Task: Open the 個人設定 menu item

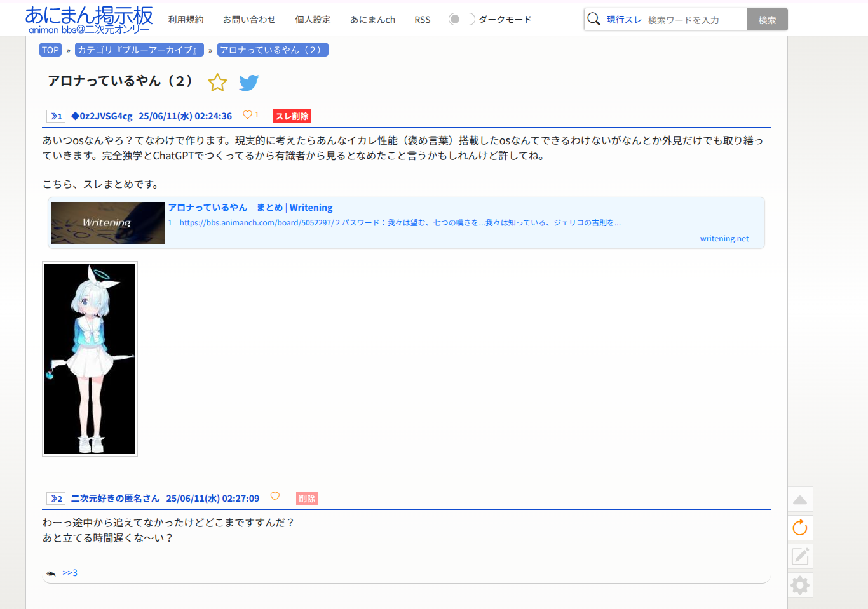Action: point(313,20)
